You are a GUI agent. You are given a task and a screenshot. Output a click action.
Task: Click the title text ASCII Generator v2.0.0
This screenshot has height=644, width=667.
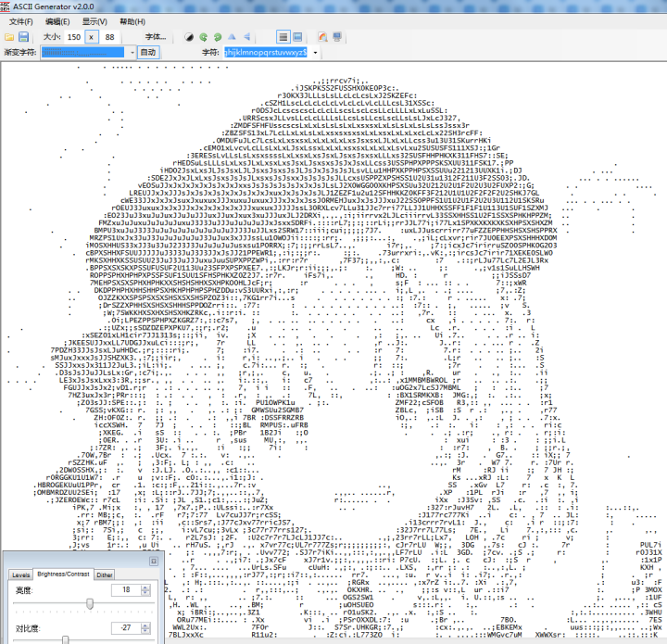click(x=54, y=6)
